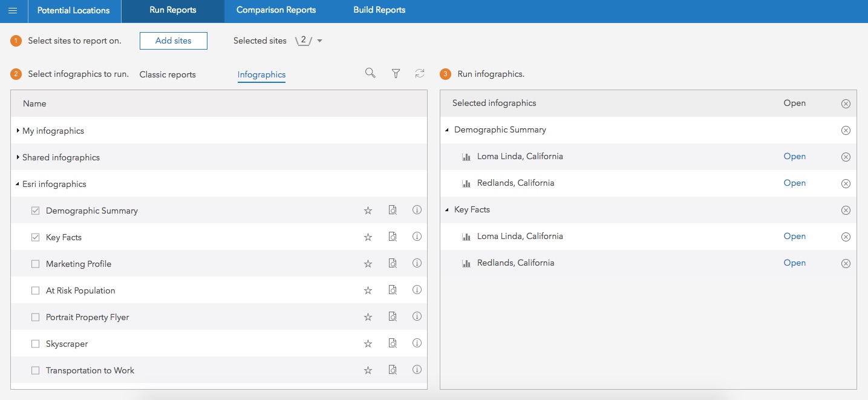
Task: Collapse the Esri infographics group
Action: [x=18, y=184]
